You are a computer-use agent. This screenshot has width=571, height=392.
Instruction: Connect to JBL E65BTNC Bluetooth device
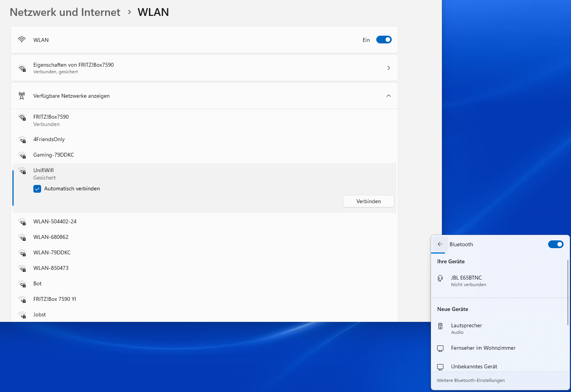point(499,281)
